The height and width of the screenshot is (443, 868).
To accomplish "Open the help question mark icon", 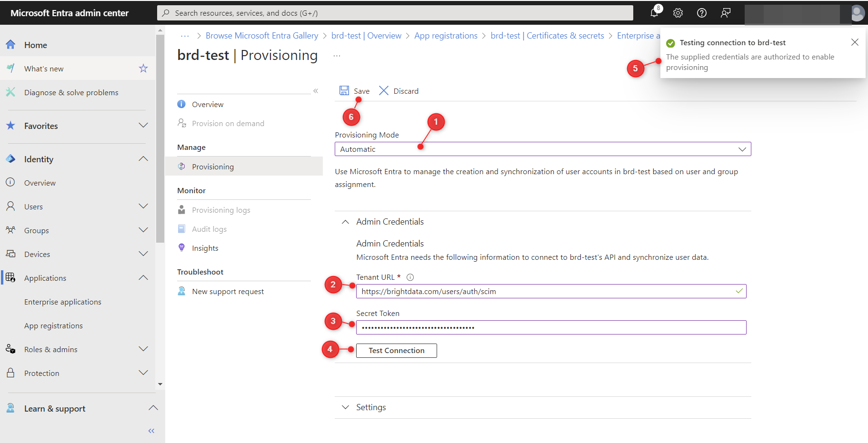I will [702, 13].
